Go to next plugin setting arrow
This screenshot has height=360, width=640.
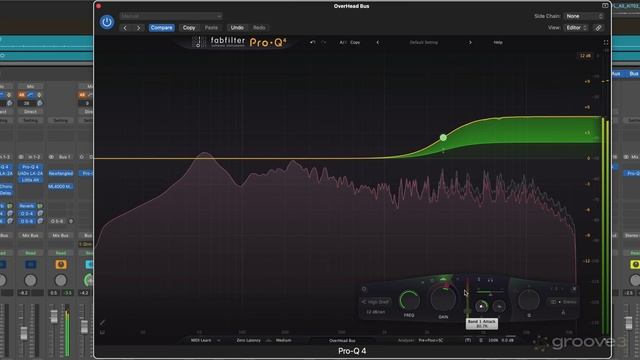(138, 28)
